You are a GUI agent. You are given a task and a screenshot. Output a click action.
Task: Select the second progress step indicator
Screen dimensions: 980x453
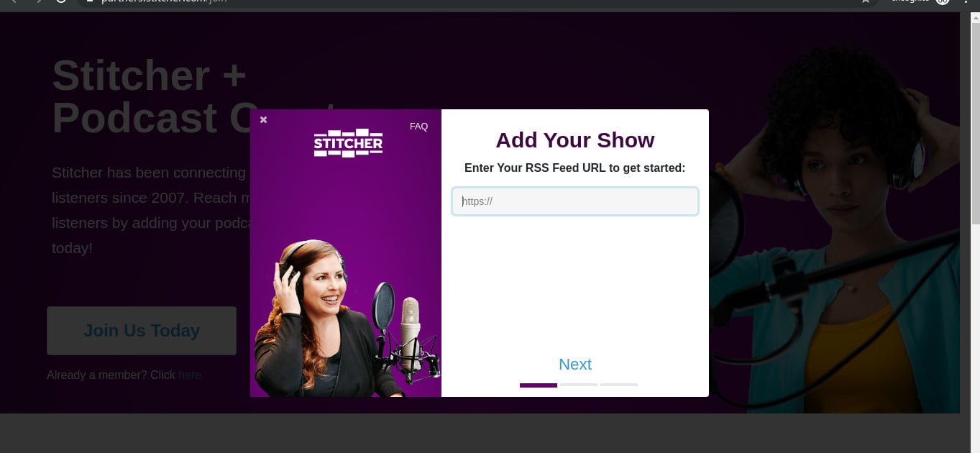click(x=579, y=385)
